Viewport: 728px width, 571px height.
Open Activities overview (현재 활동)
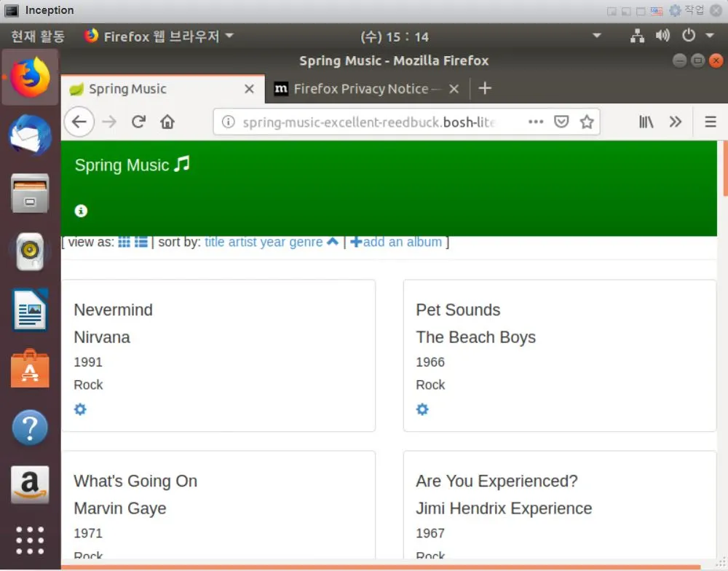pyautogui.click(x=38, y=36)
